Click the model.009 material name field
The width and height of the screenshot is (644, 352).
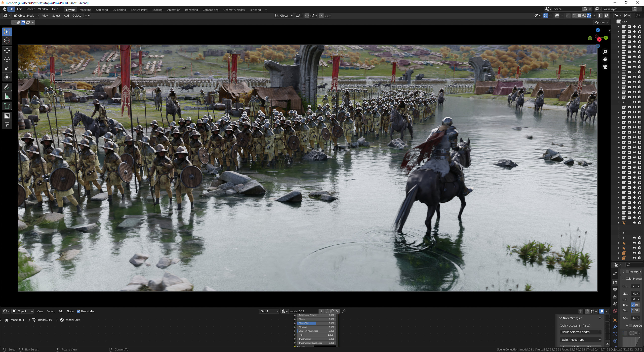pos(303,311)
